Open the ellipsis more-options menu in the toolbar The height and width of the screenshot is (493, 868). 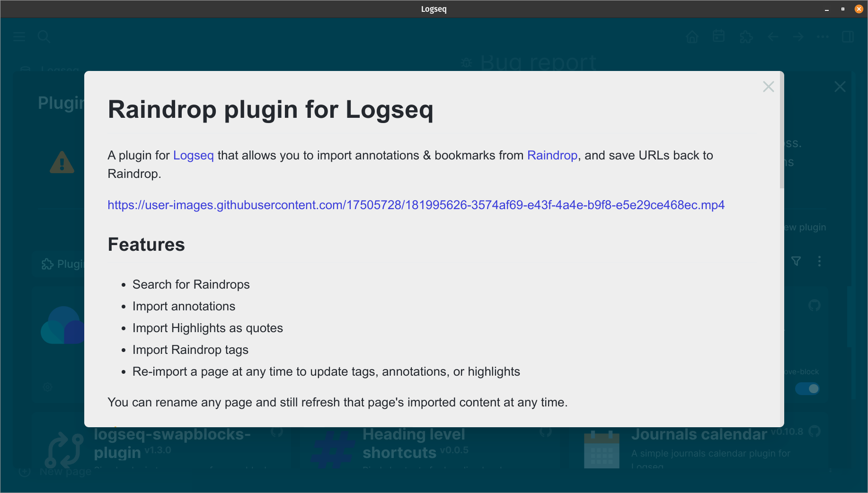pyautogui.click(x=823, y=37)
